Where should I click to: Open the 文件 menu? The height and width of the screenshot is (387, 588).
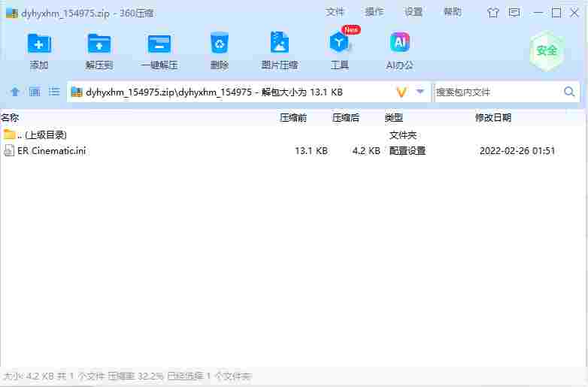click(335, 12)
